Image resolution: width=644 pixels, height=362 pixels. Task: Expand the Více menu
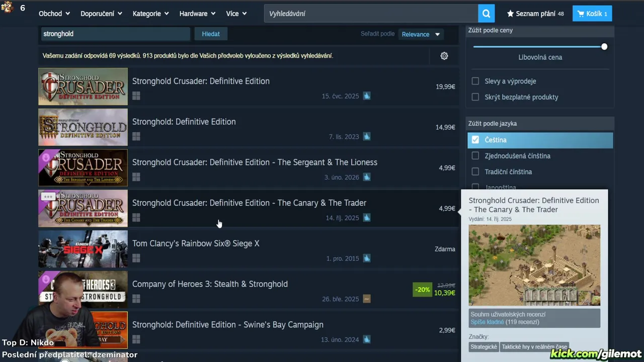(x=236, y=14)
